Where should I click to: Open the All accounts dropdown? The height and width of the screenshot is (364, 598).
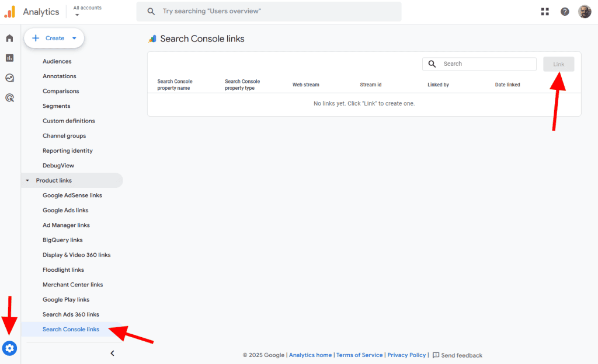[87, 11]
